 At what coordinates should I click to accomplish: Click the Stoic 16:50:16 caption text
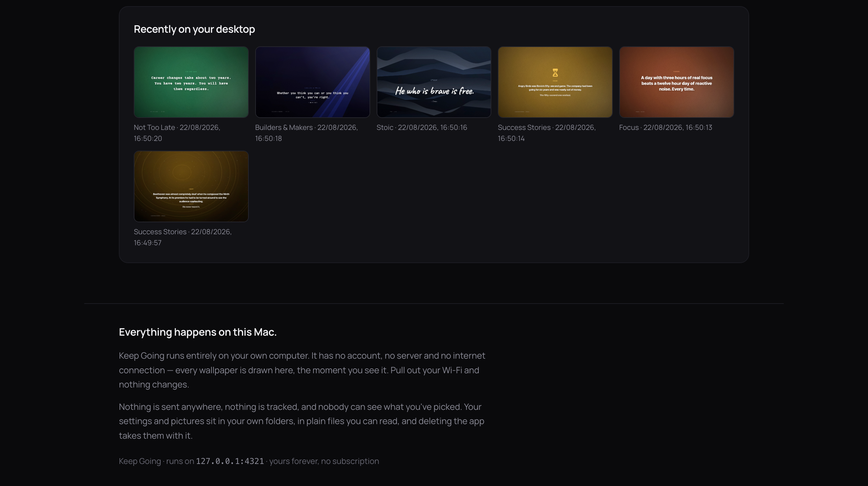(x=422, y=127)
